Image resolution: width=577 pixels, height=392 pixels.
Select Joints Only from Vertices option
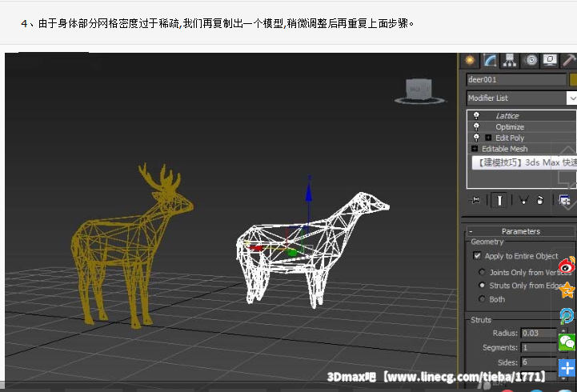point(482,272)
